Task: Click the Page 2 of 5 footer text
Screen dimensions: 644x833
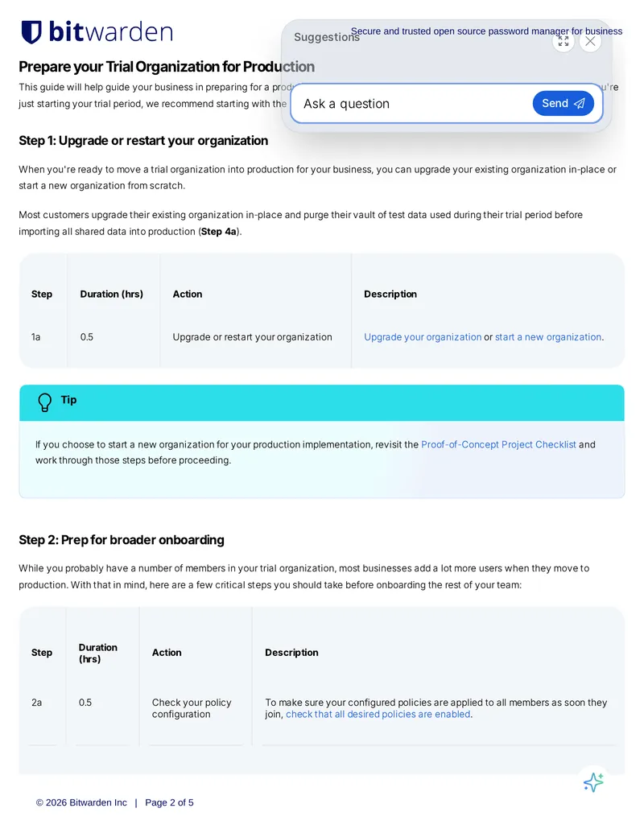Action: (169, 802)
